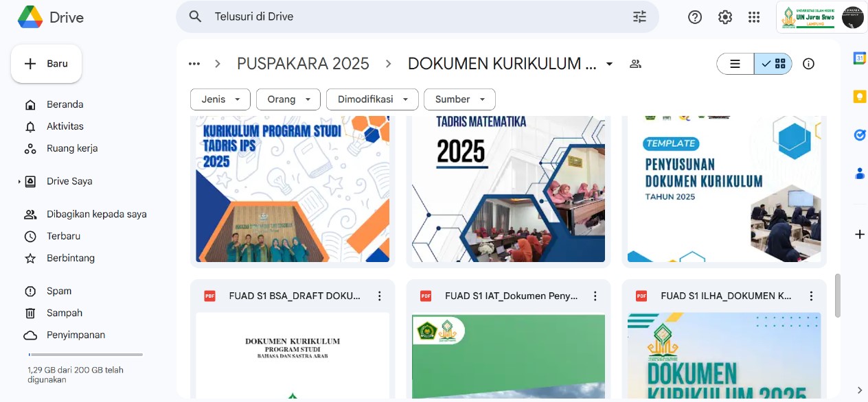Open Tadris Matematika 2025 thumbnail
Image resolution: width=868 pixels, height=402 pixels.
point(508,189)
